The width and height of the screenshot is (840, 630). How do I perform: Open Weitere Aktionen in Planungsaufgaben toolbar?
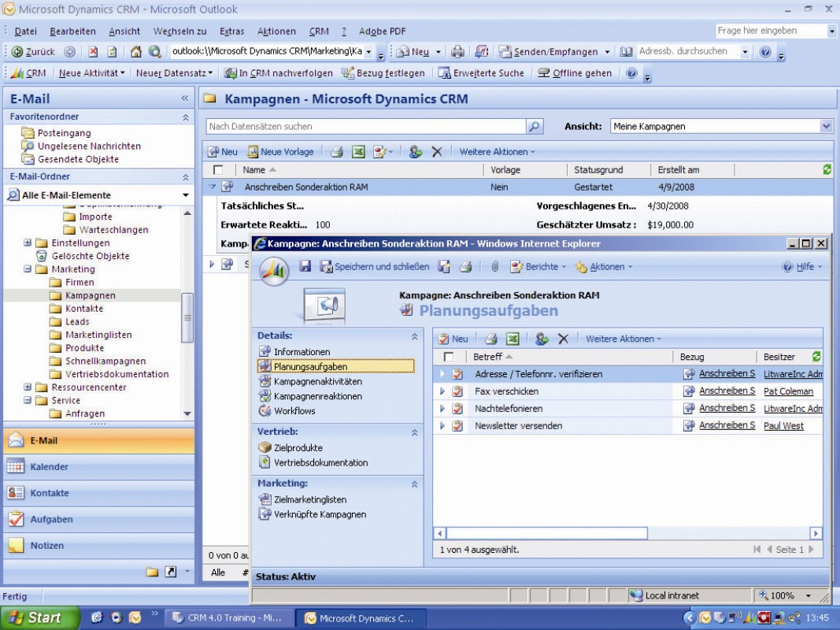pos(624,339)
